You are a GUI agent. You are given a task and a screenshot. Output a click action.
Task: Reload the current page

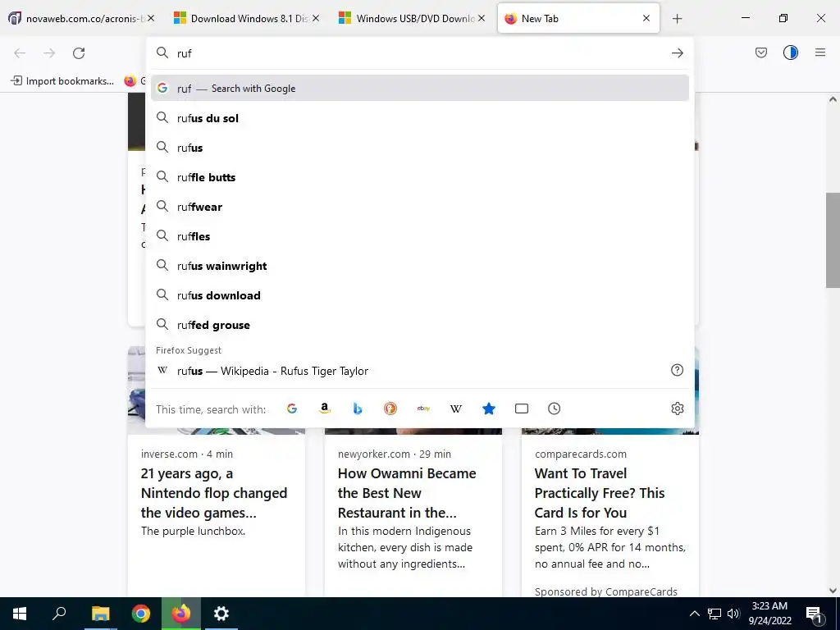79,53
